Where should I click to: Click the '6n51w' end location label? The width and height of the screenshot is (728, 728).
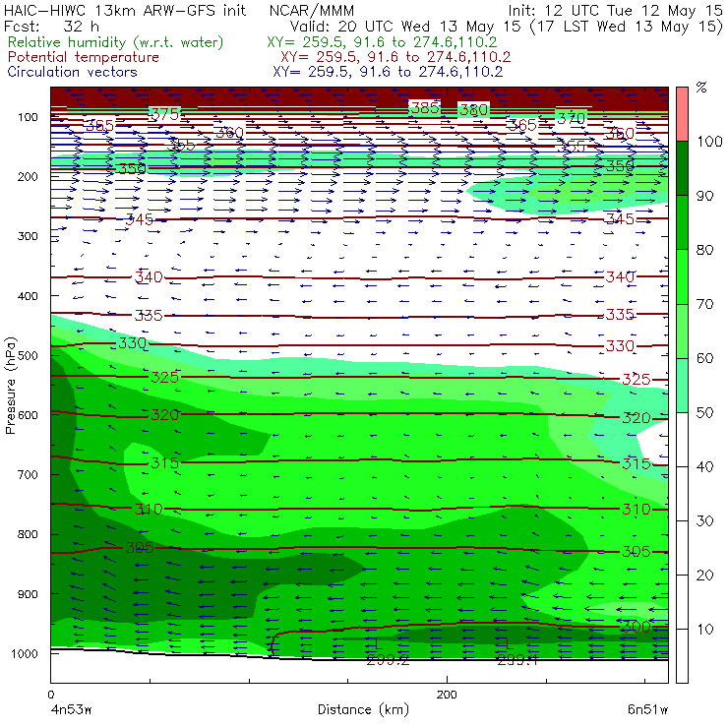pyautogui.click(x=647, y=709)
